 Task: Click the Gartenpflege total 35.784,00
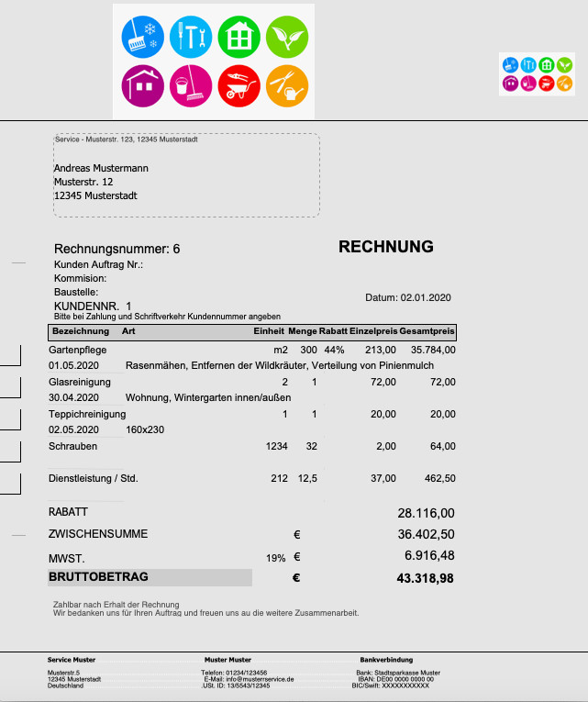tap(433, 351)
